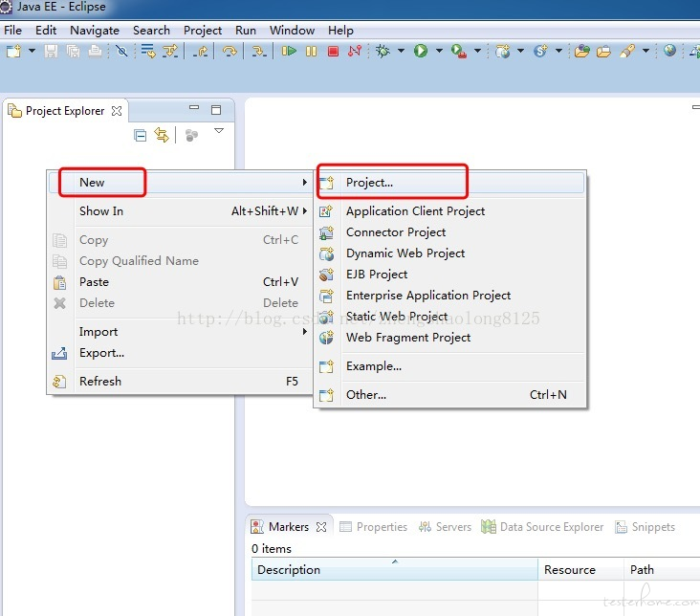Open the Run dropdown arrow
This screenshot has height=616, width=700.
pyautogui.click(x=439, y=51)
